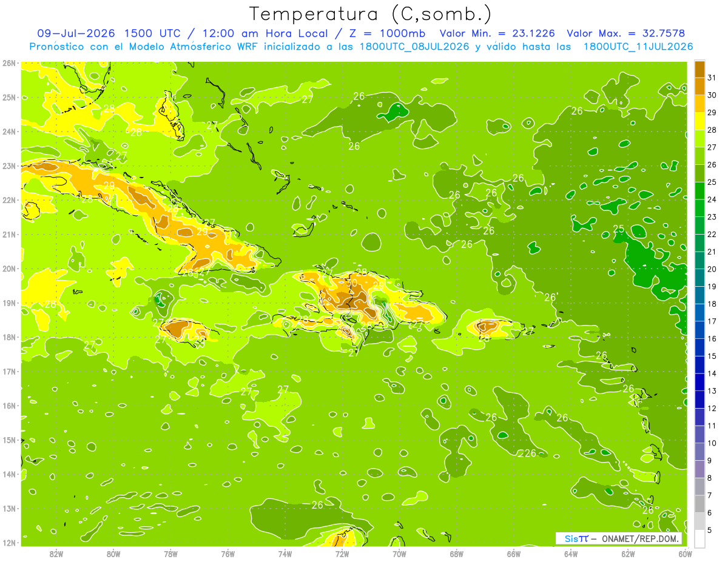The width and height of the screenshot is (728, 562).
Task: Click the '66W' longitude axis label
Action: tap(514, 554)
